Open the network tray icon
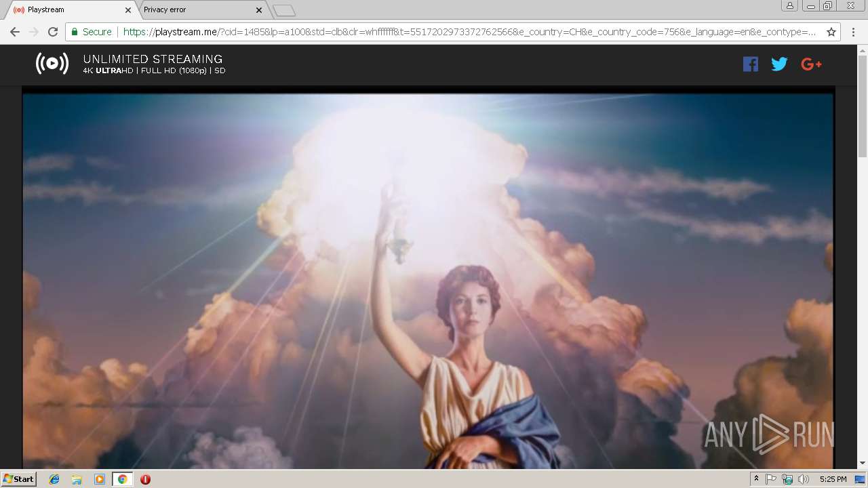The height and width of the screenshot is (488, 868). (x=787, y=479)
